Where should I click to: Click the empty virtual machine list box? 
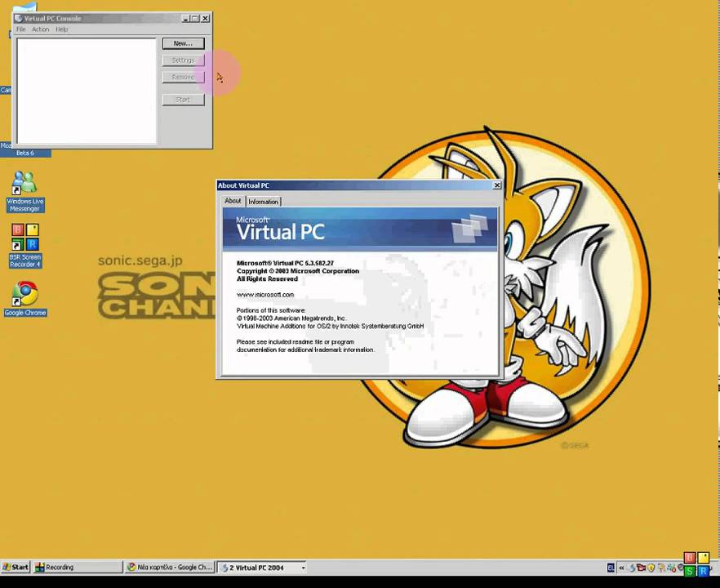click(87, 91)
